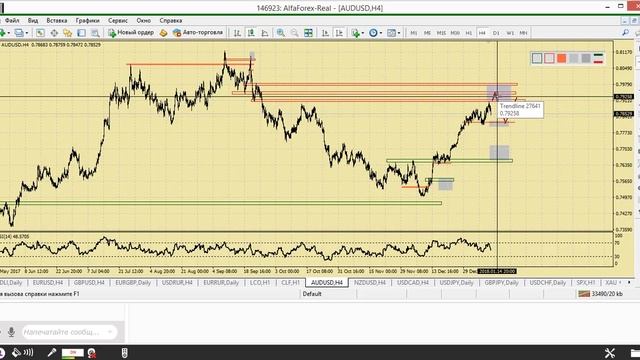Select the M30 timeframe
Image resolution: width=640 pixels, height=360 pixels.
455,33
